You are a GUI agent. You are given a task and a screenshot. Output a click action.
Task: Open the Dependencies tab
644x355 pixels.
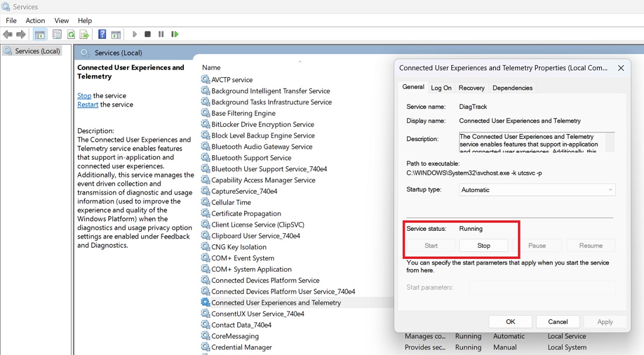tap(512, 87)
